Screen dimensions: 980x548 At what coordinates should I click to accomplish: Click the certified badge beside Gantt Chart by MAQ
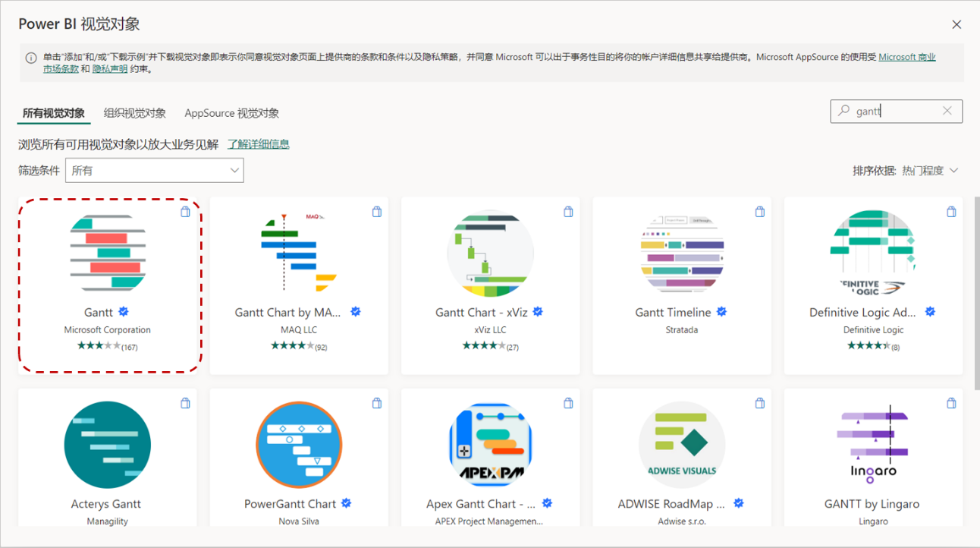point(355,312)
